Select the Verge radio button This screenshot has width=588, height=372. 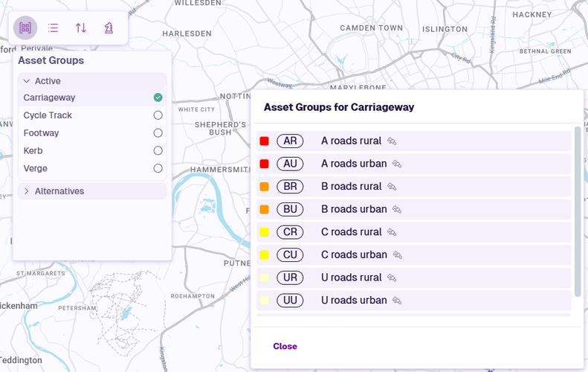coord(158,168)
